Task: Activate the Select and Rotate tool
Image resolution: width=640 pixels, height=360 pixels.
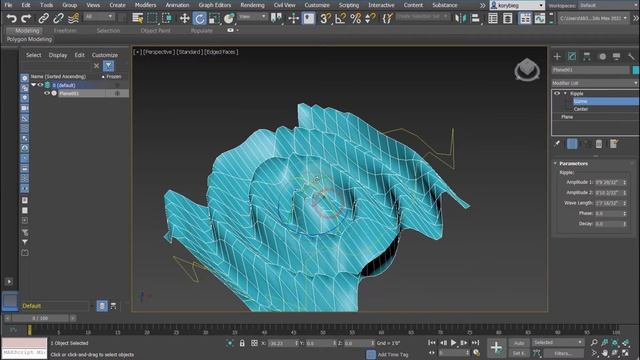Action: point(200,18)
